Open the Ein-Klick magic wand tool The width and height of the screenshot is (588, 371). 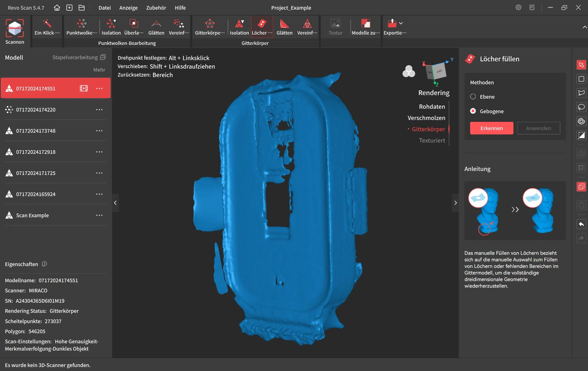pyautogui.click(x=47, y=26)
